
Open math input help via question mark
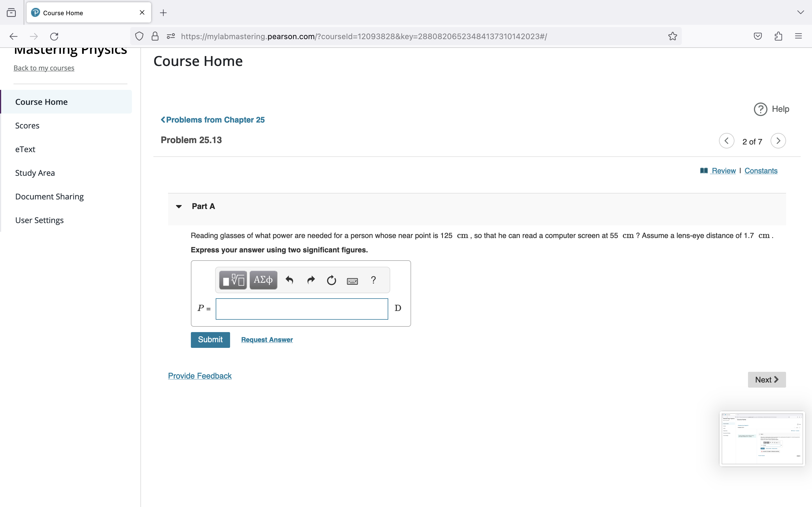[373, 280]
